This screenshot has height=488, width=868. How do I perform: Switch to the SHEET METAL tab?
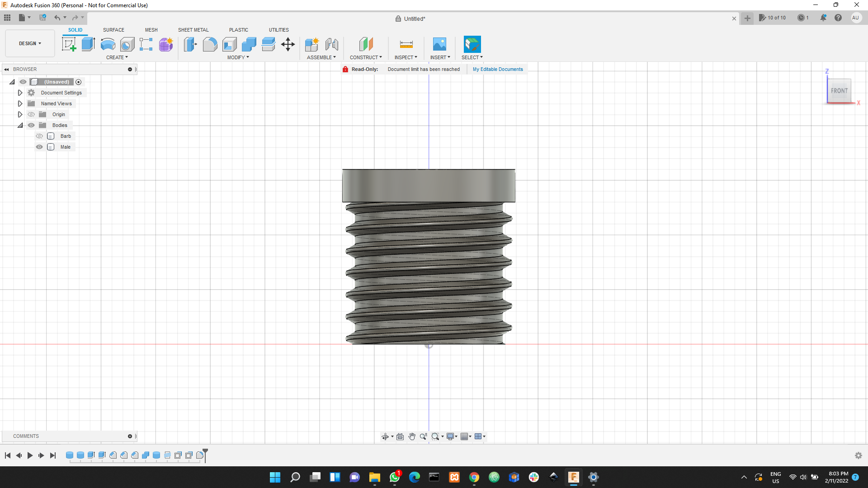pos(193,30)
